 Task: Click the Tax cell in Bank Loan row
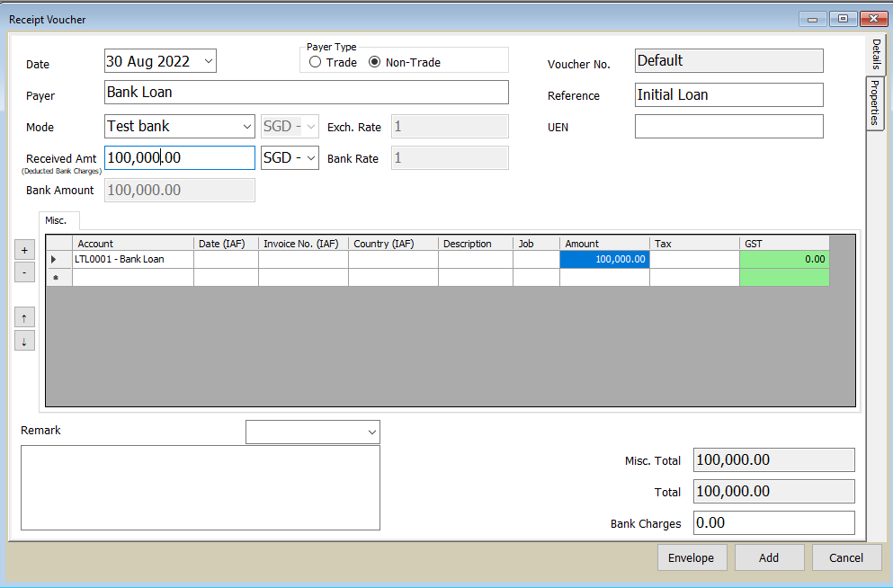(695, 260)
